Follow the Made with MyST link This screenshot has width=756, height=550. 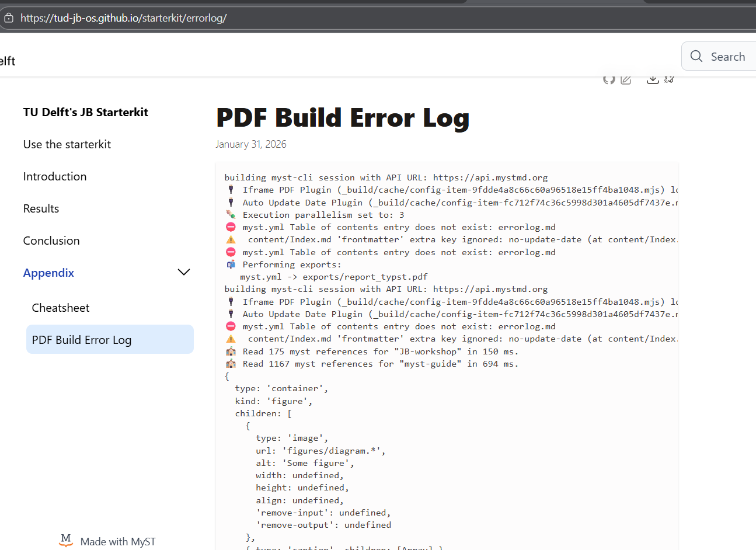coord(117,541)
